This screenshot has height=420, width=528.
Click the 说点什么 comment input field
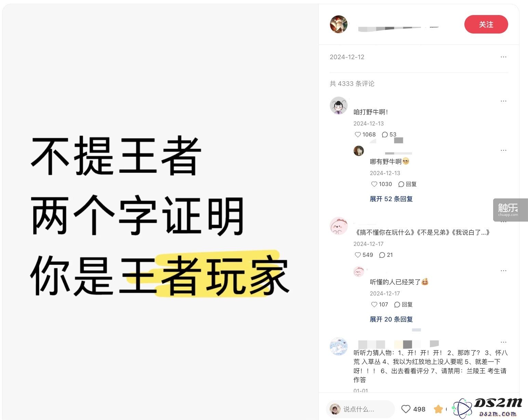[360, 409]
